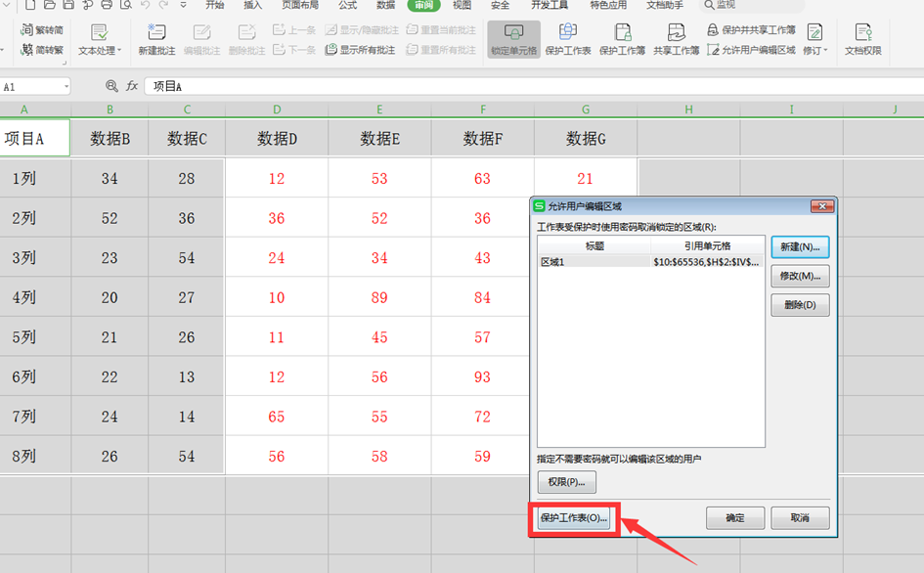The width and height of the screenshot is (924, 573).
Task: Select the 审阅 tab
Action: coord(423,5)
